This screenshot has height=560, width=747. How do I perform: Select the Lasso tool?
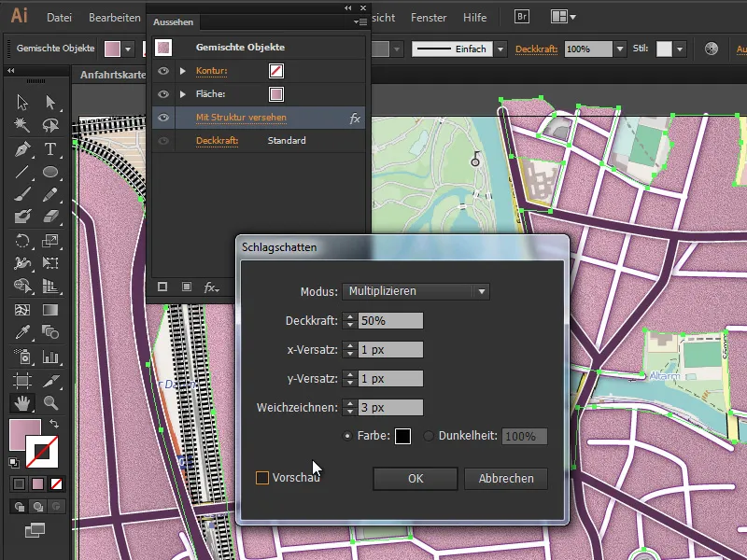point(50,125)
